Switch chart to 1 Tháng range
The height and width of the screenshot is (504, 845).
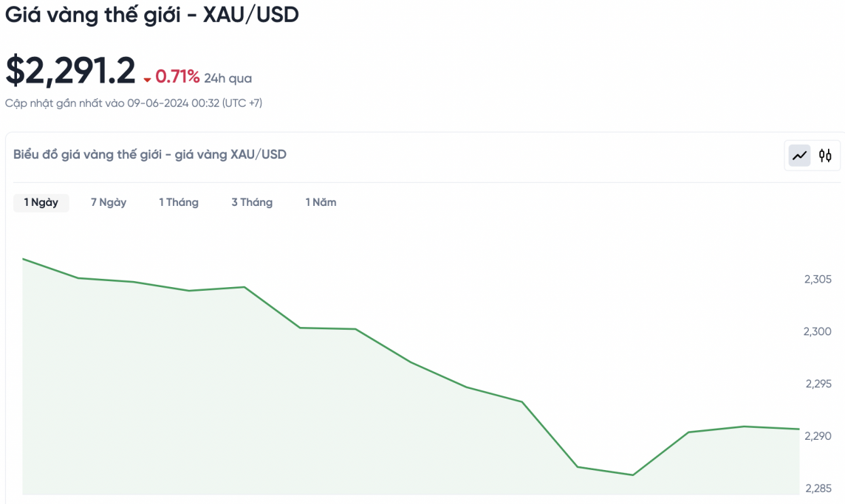[179, 202]
